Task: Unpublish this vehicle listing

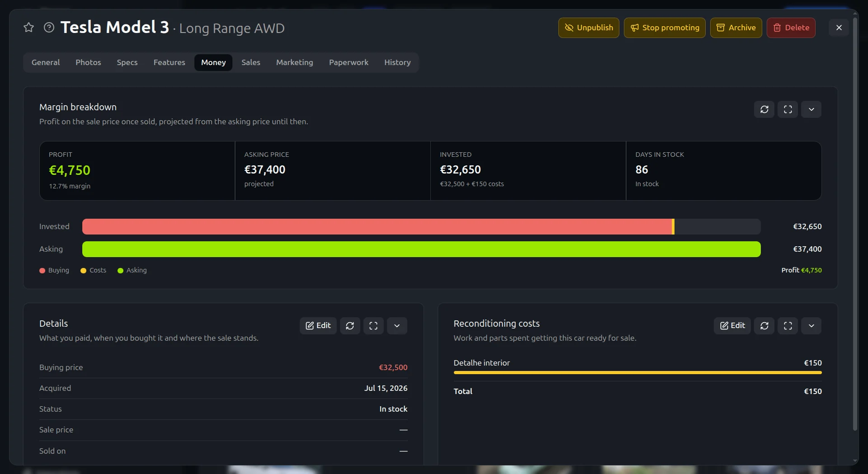Action: (x=588, y=28)
